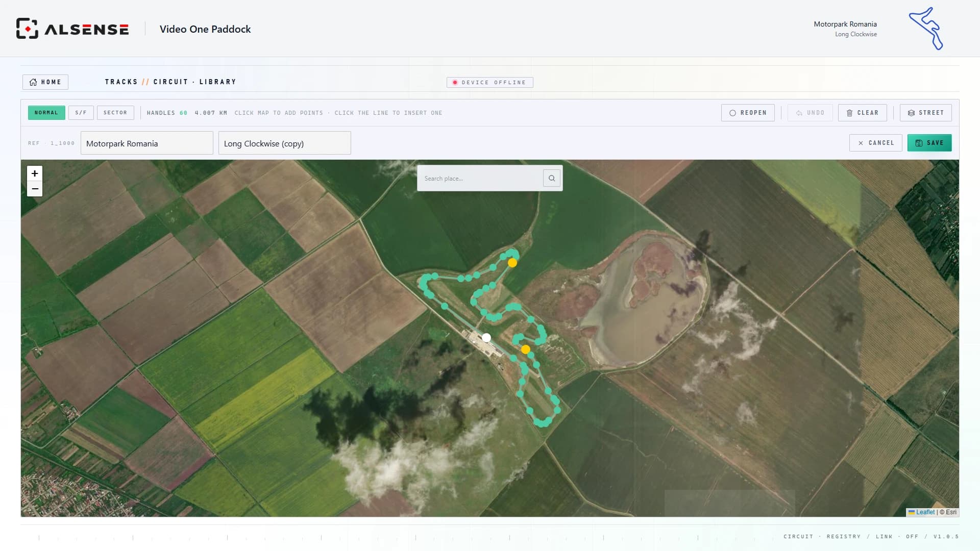This screenshot has height=551, width=980.
Task: Open CIRCUIT · LIBRARY breadcrumb
Action: (x=194, y=82)
